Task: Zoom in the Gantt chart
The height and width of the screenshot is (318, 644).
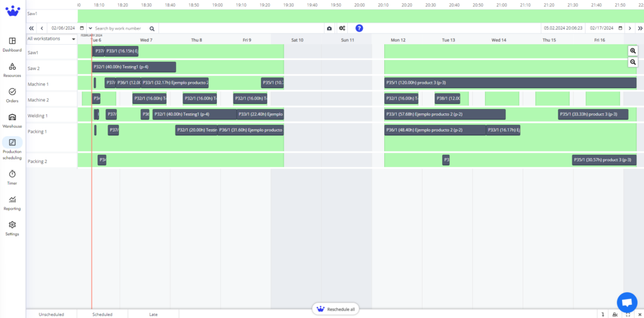Action: click(x=633, y=50)
